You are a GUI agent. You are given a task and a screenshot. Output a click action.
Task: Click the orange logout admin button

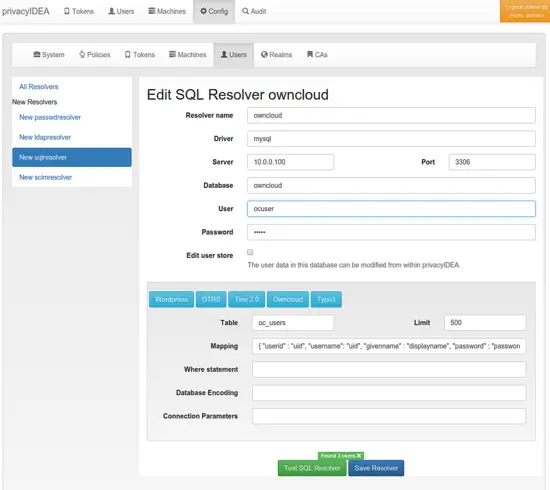[525, 11]
